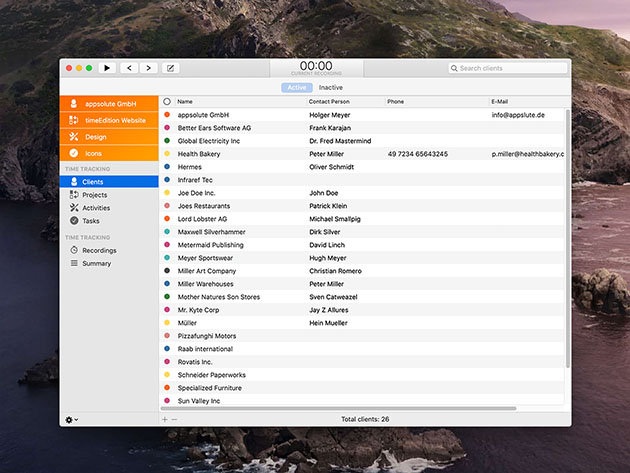
Task: Select the Lord Lobster AG client name
Action: tap(202, 219)
